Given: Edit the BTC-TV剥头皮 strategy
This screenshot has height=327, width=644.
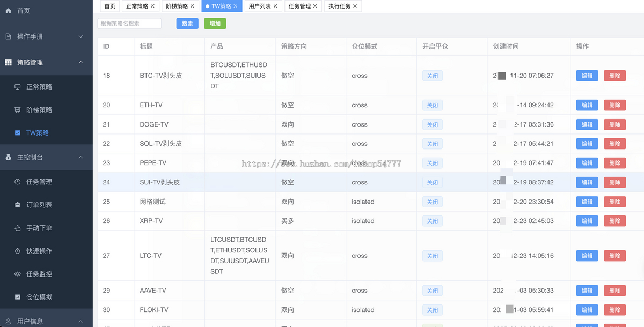Looking at the screenshot, I should [587, 76].
